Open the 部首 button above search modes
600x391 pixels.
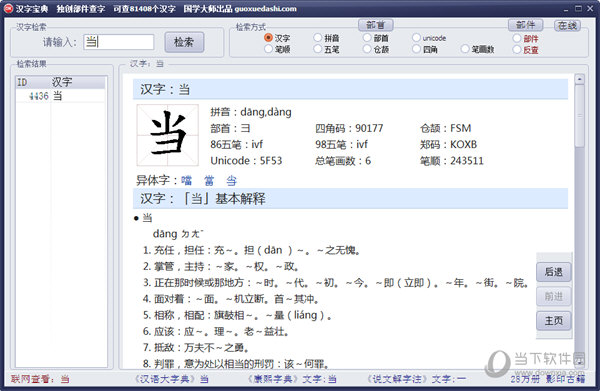(375, 25)
